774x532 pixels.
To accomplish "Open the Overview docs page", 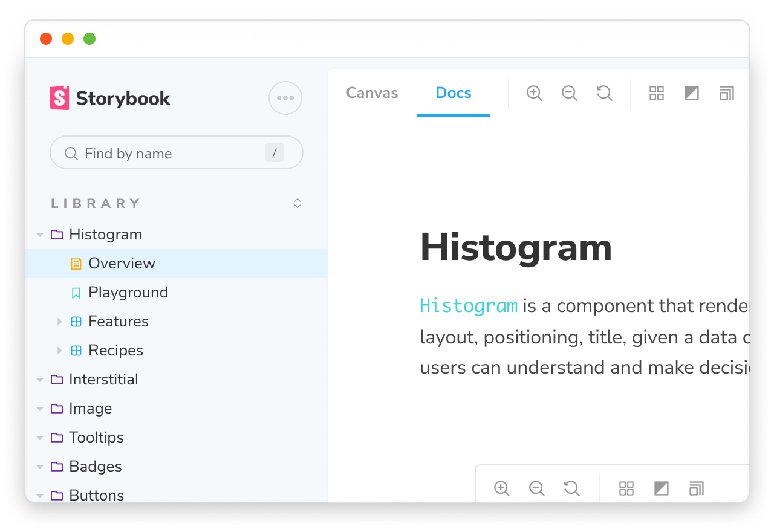I will pyautogui.click(x=177, y=264).
